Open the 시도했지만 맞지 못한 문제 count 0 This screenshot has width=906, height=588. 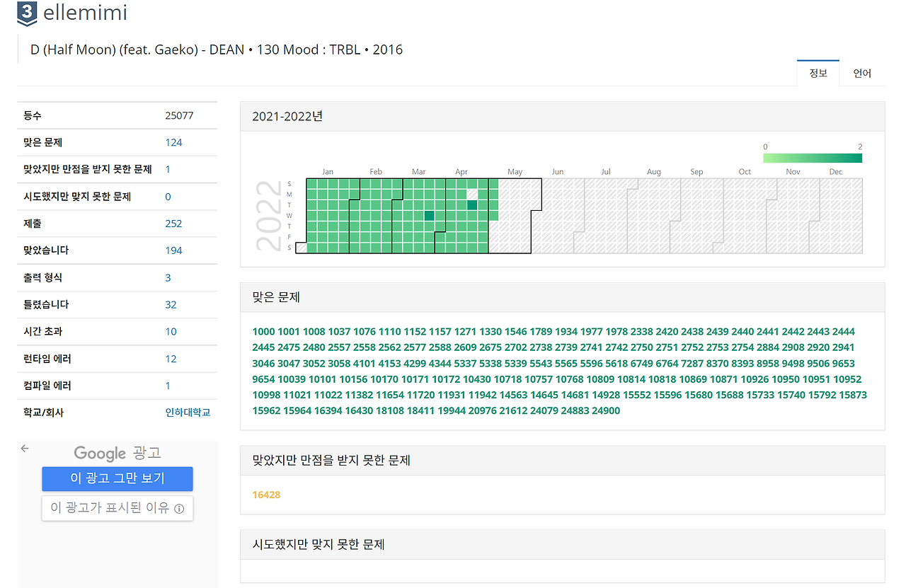pos(168,197)
